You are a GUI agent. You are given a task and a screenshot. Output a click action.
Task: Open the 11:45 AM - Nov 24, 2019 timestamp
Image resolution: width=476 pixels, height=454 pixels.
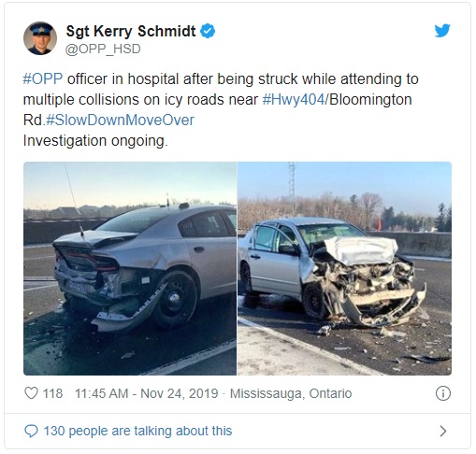pos(146,393)
